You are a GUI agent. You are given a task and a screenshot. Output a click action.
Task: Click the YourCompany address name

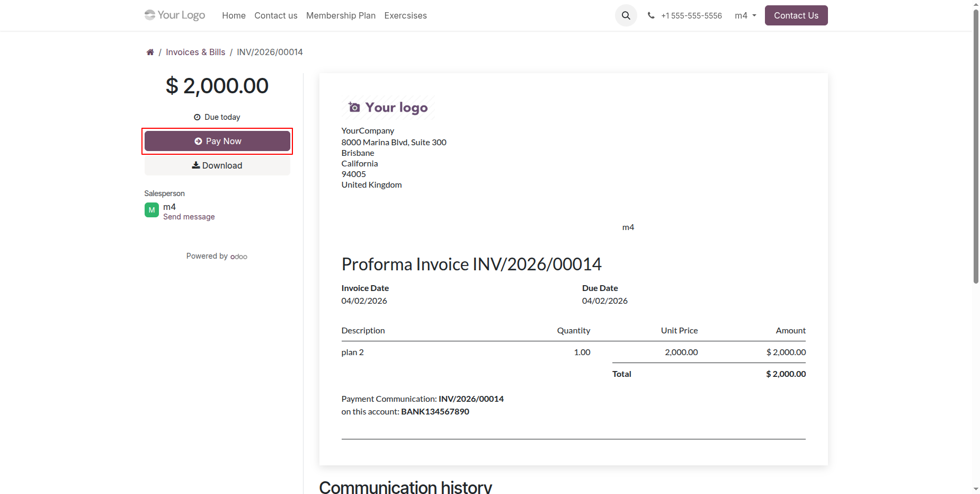(x=368, y=130)
